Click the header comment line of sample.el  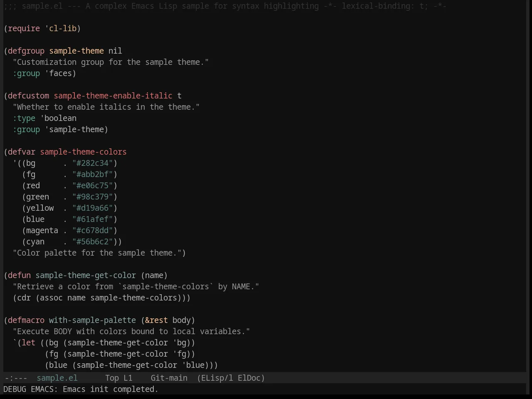225,6
